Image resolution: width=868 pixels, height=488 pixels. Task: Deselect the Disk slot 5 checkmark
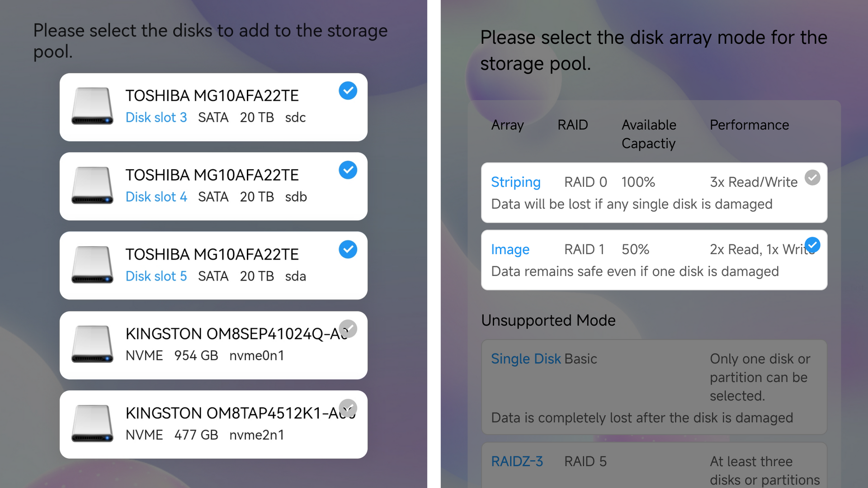pos(348,250)
